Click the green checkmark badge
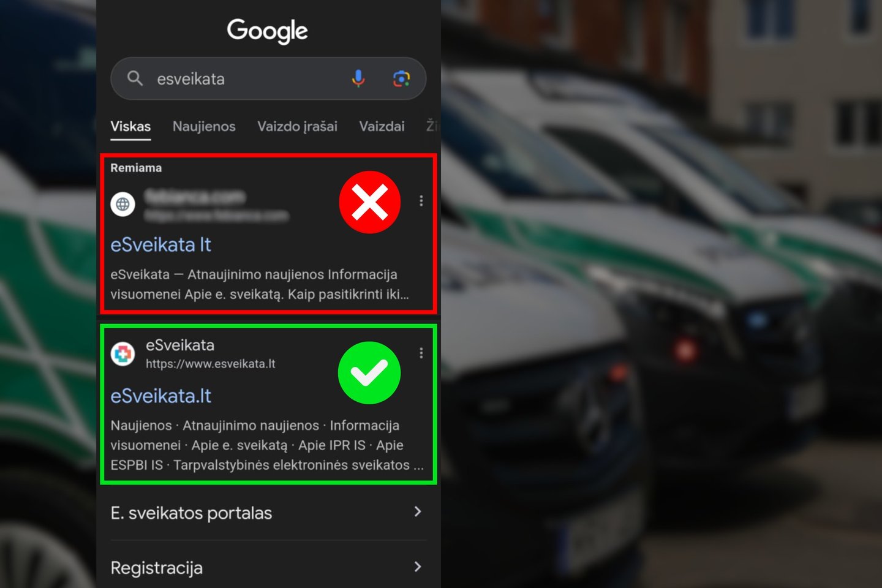882x588 pixels. pyautogui.click(x=369, y=373)
